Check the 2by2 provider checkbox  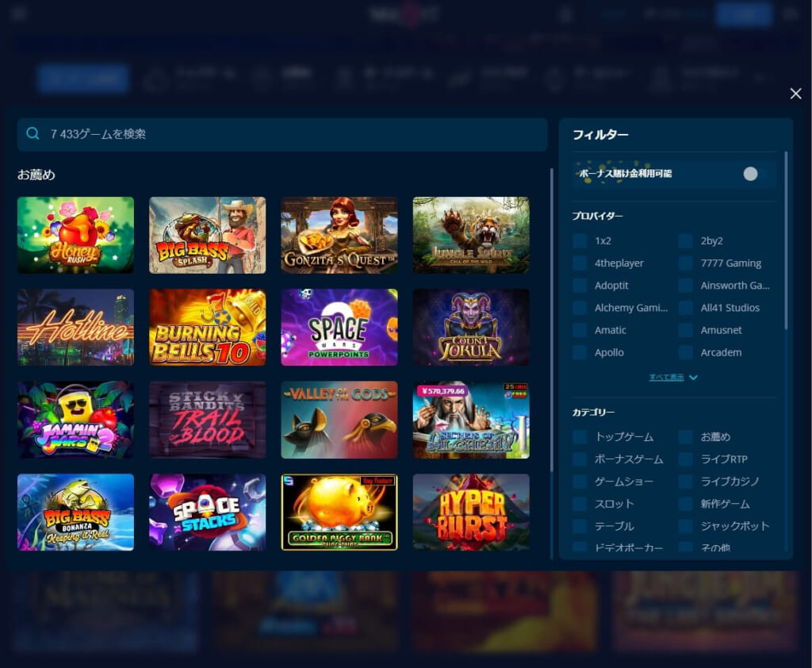coord(686,241)
